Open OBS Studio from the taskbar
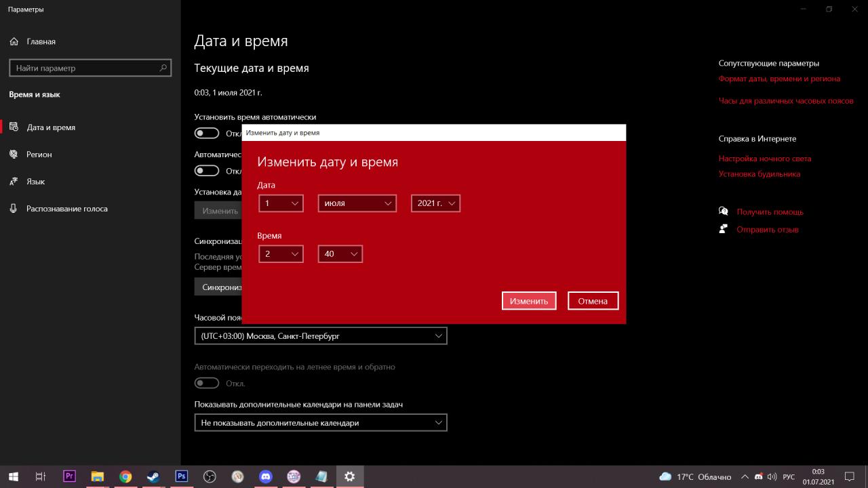This screenshot has width=868, height=488. 210,476
